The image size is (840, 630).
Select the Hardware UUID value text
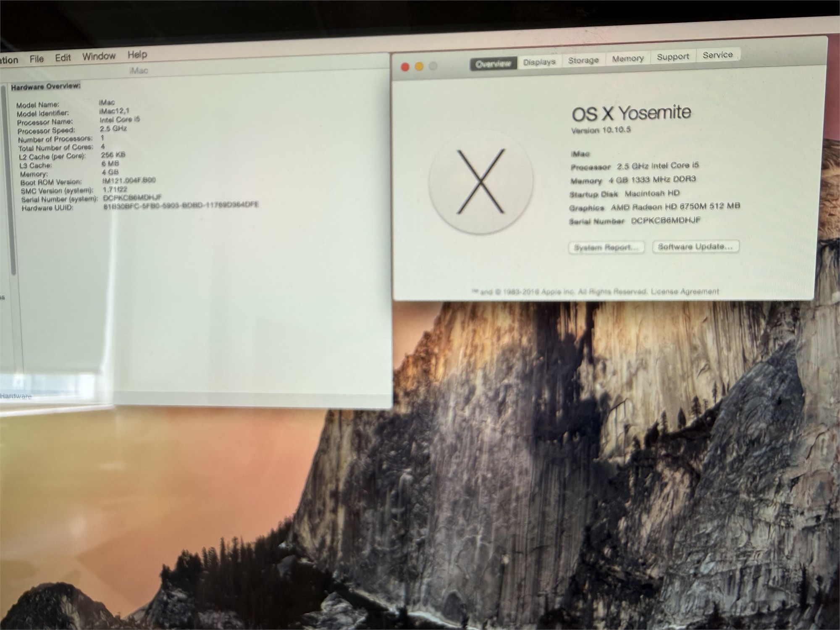click(181, 206)
